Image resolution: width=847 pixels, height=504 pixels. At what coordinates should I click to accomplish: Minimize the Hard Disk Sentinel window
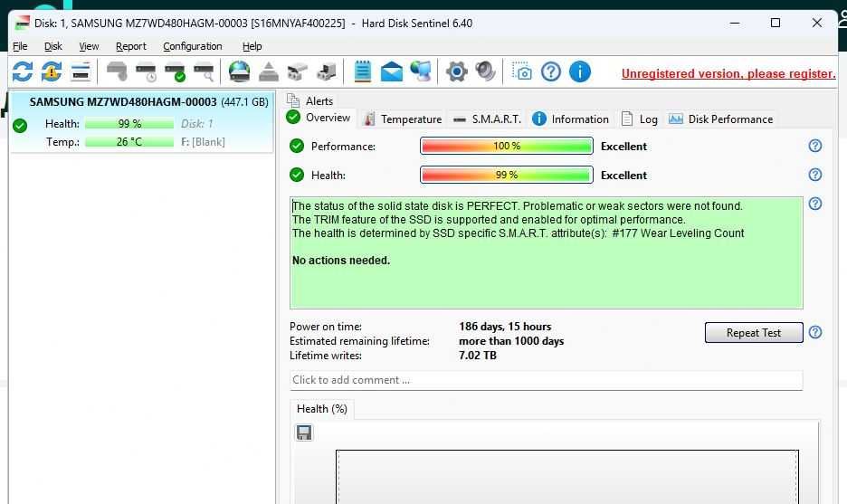(735, 23)
